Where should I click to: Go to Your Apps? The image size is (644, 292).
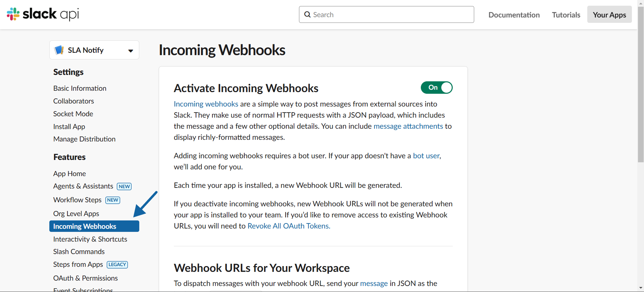[x=609, y=15]
